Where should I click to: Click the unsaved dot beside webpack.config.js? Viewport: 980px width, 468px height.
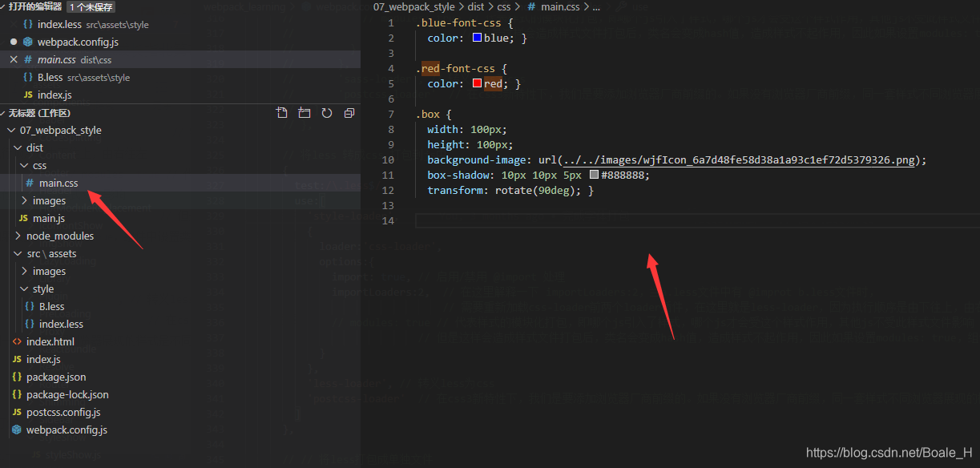[x=14, y=42]
